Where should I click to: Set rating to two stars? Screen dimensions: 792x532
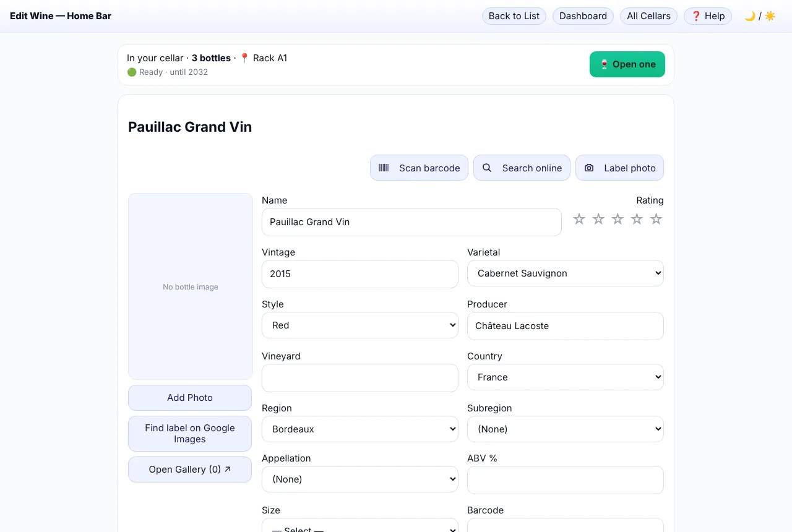click(598, 219)
